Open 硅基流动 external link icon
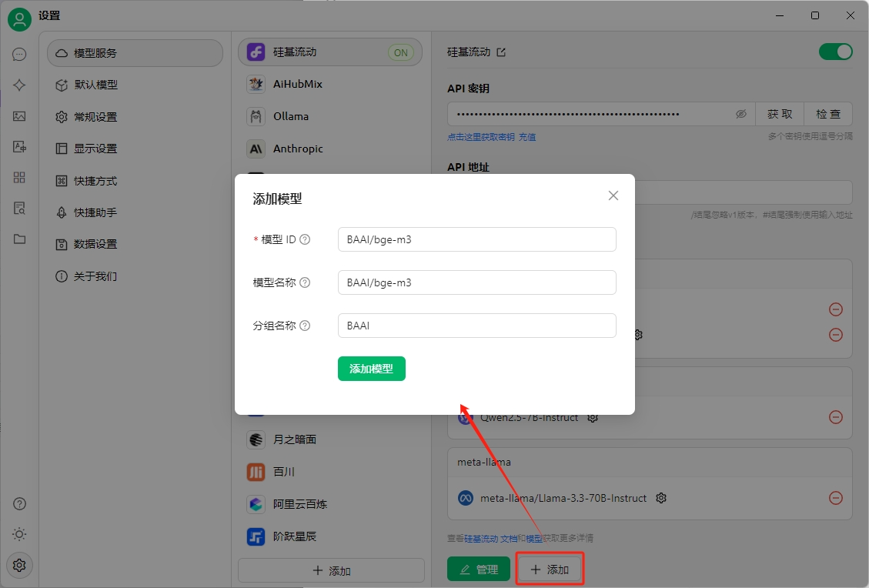The image size is (869, 588). [x=501, y=52]
